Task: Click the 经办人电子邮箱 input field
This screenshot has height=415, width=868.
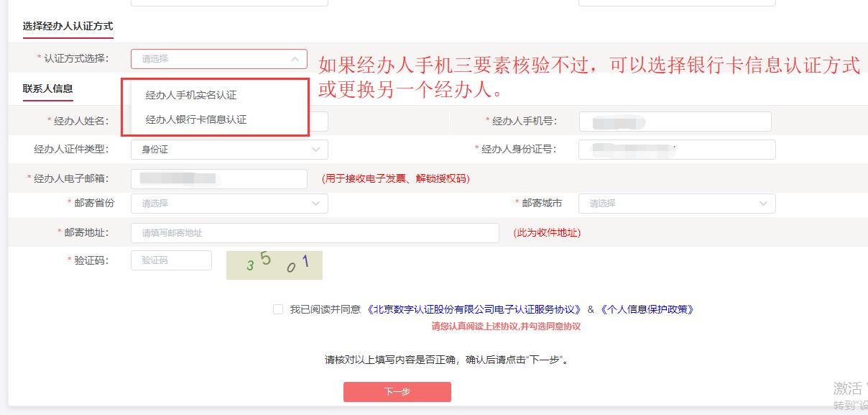Action: coord(219,177)
